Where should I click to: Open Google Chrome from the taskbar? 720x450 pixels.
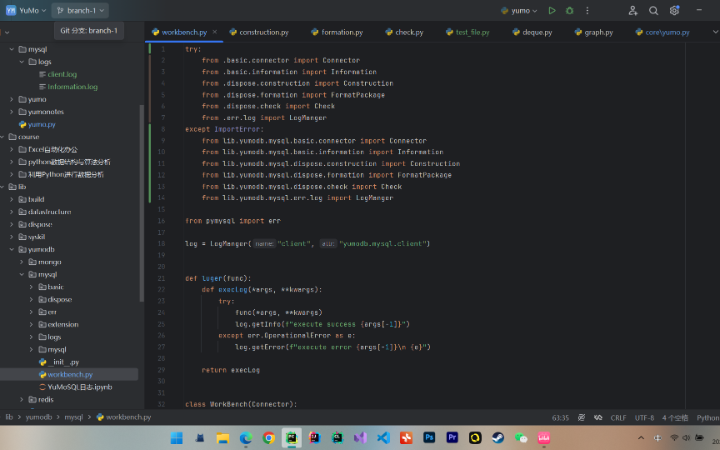[x=269, y=438]
